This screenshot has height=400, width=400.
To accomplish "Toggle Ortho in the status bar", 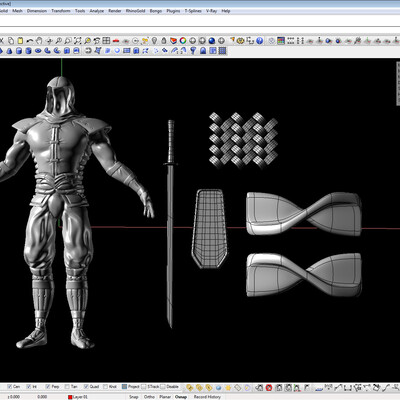I will pos(149,397).
